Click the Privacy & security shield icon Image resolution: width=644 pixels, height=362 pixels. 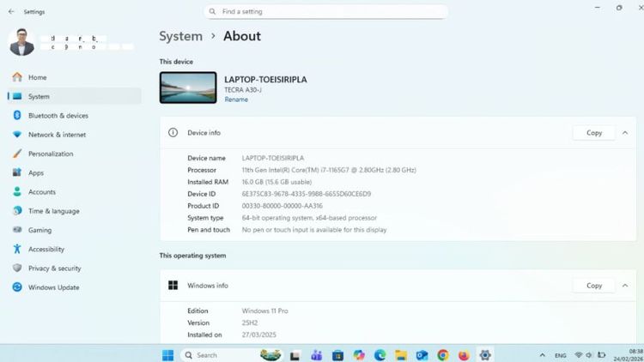[x=17, y=268]
